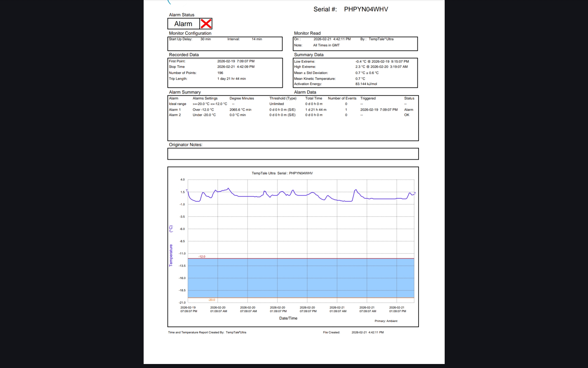Click the 'T' end marker at the chart's right edge
The width and height of the screenshot is (588, 368).
(415, 193)
